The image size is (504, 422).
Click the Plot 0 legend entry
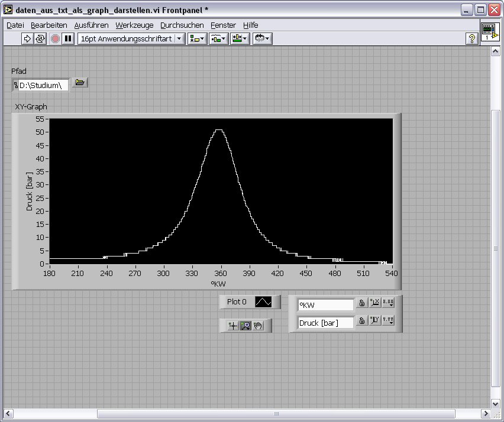(237, 302)
